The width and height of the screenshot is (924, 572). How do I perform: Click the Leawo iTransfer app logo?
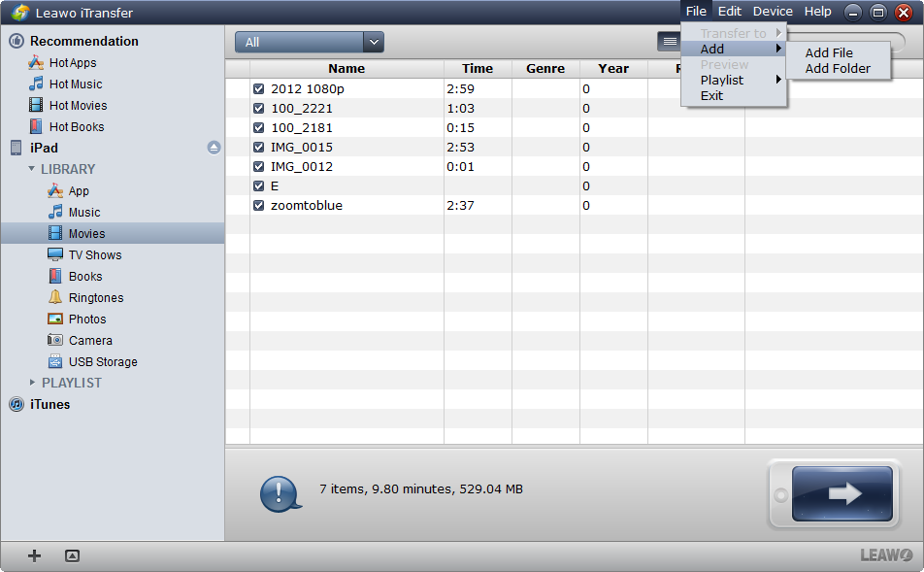click(x=20, y=13)
